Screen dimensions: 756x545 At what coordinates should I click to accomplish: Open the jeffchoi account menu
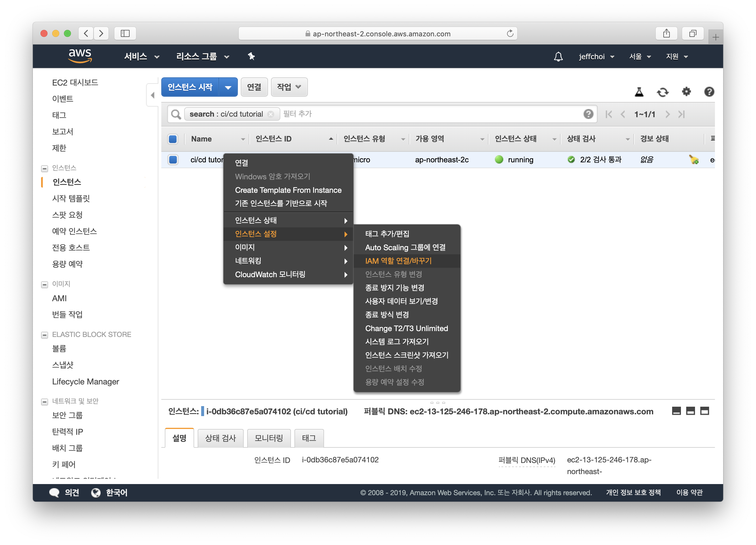tap(596, 56)
